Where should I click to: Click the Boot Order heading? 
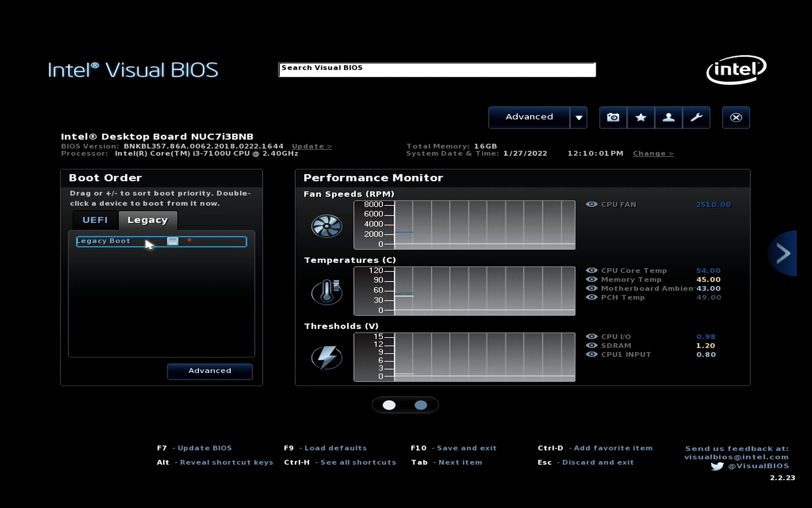click(x=105, y=178)
